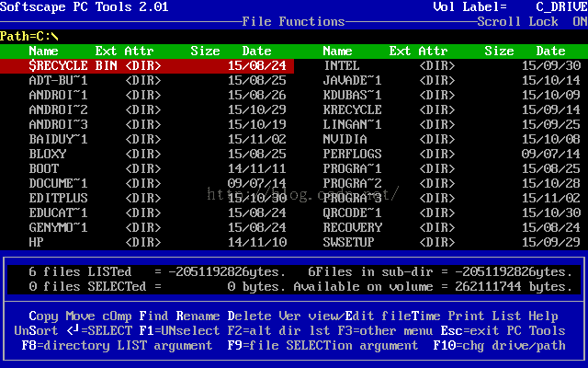Click the 15/11/02 date of BAIDUY~1
Image resolution: width=588 pixels, height=368 pixels.
[x=257, y=139]
